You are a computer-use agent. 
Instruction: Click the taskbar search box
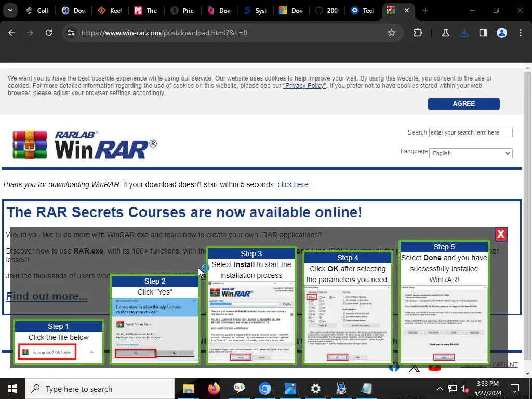pos(100,389)
